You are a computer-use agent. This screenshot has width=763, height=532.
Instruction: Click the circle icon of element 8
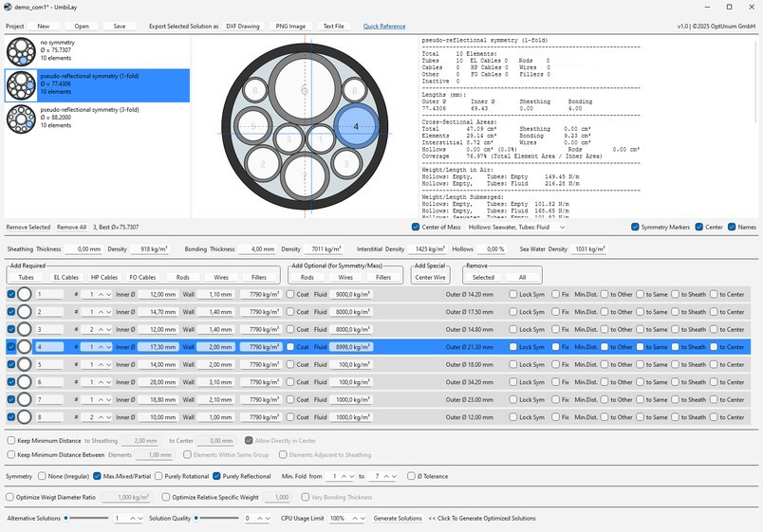tap(25, 417)
